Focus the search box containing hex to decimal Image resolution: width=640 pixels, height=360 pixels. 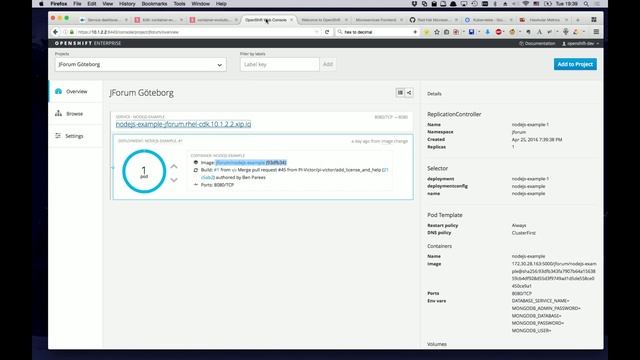point(377,32)
